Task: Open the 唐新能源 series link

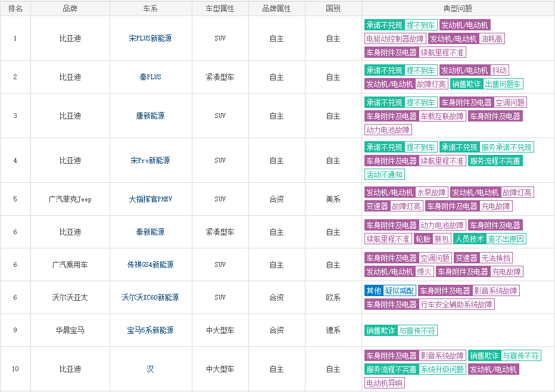Action: 150,116
